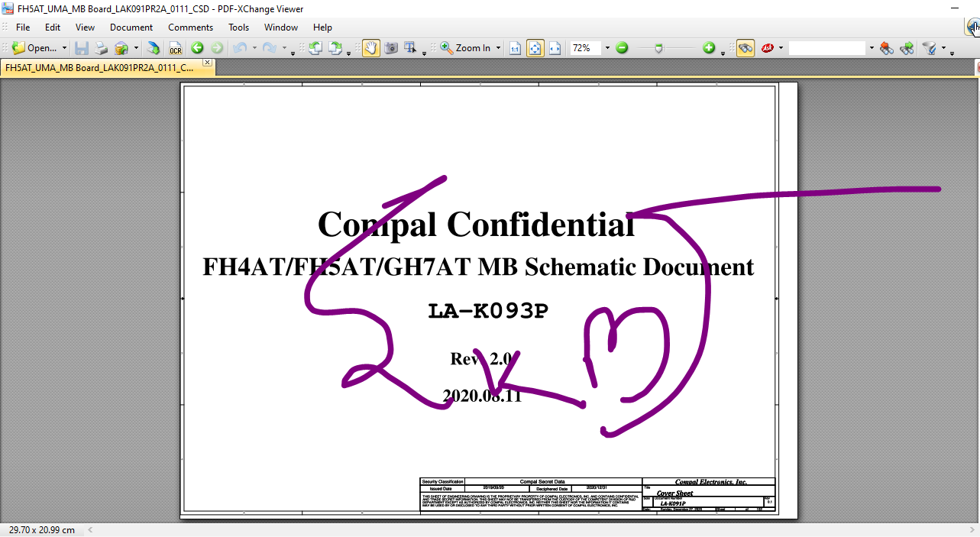Image resolution: width=980 pixels, height=537 pixels.
Task: Click the 2020.08.11 date text
Action: point(482,396)
